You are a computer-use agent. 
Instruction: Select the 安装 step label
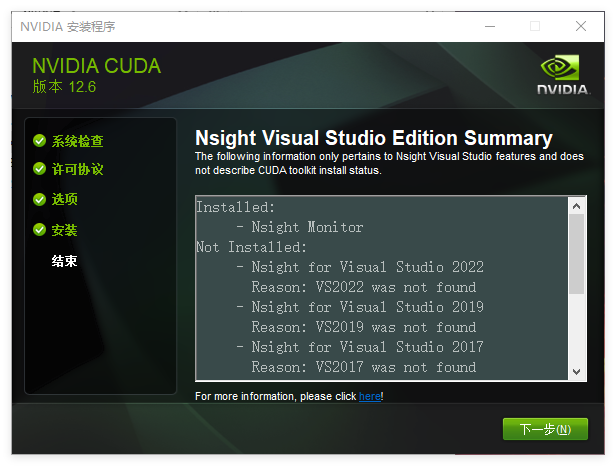pos(64,230)
